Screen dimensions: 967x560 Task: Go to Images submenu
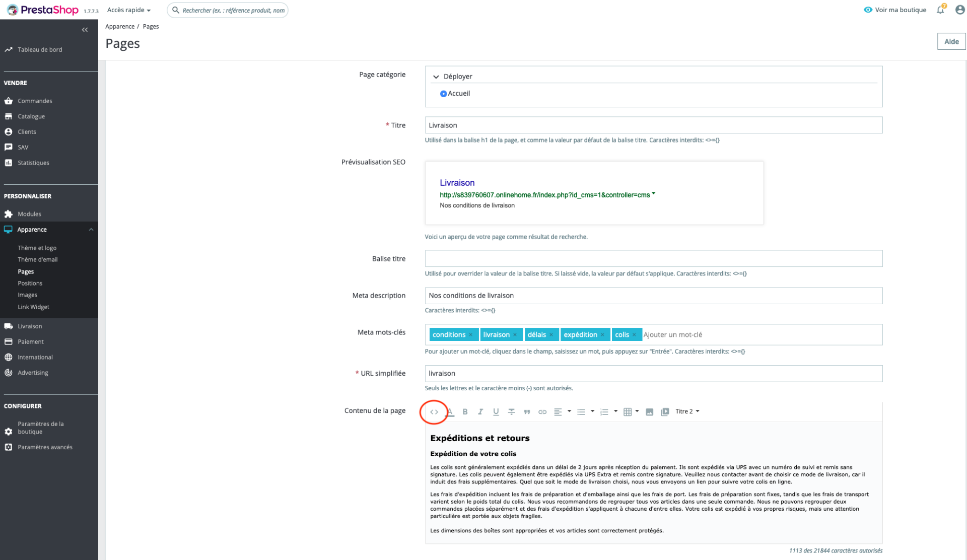pyautogui.click(x=27, y=295)
